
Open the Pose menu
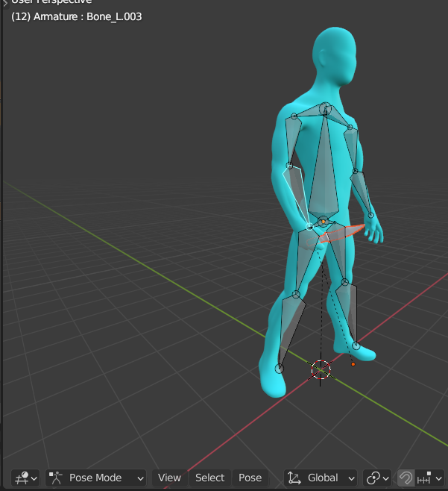[250, 478]
